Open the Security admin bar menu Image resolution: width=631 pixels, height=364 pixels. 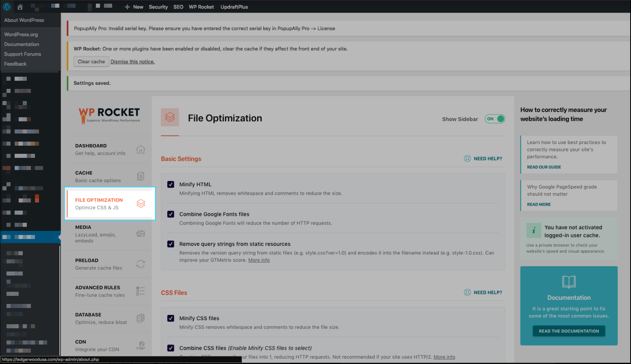(x=158, y=7)
